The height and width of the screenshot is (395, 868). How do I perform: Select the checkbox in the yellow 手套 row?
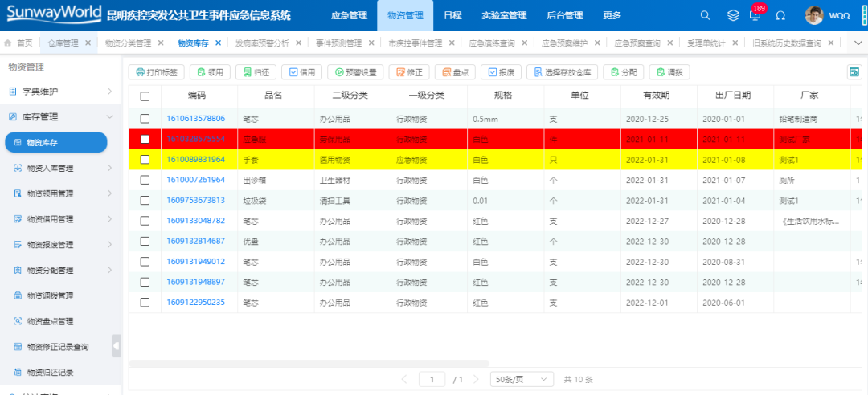tap(145, 160)
